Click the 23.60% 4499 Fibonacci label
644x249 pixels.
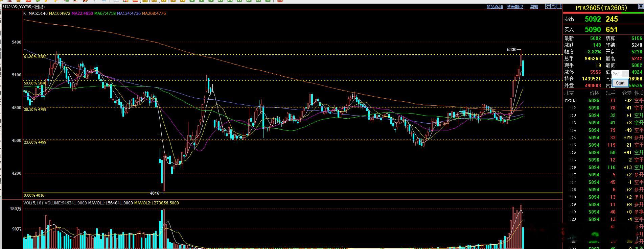point(35,142)
